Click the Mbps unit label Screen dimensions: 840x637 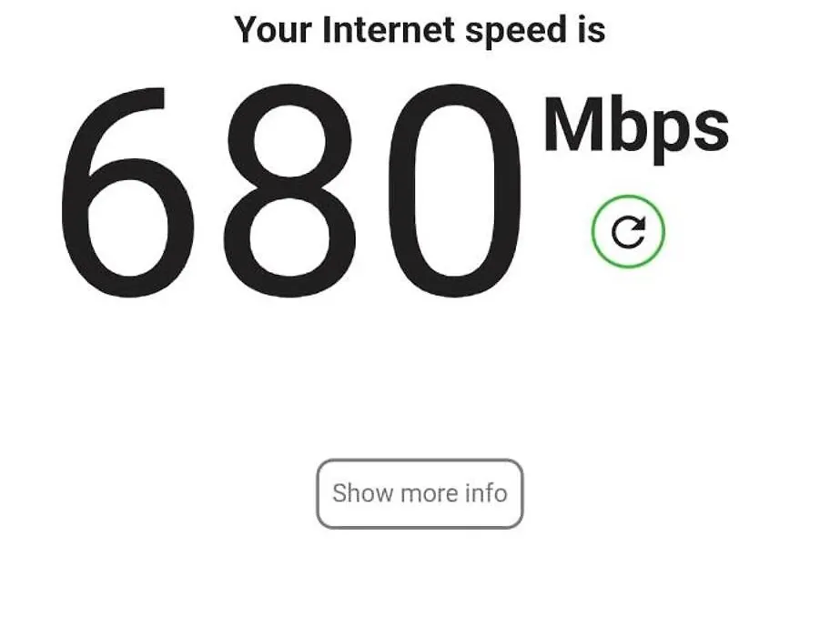click(x=636, y=128)
